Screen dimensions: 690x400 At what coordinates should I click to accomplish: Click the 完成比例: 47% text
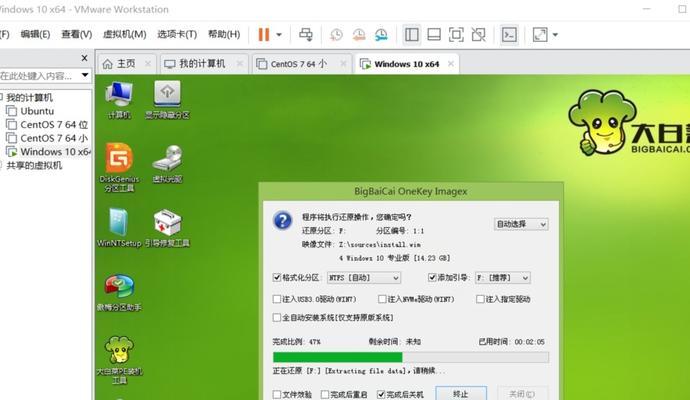(x=296, y=341)
